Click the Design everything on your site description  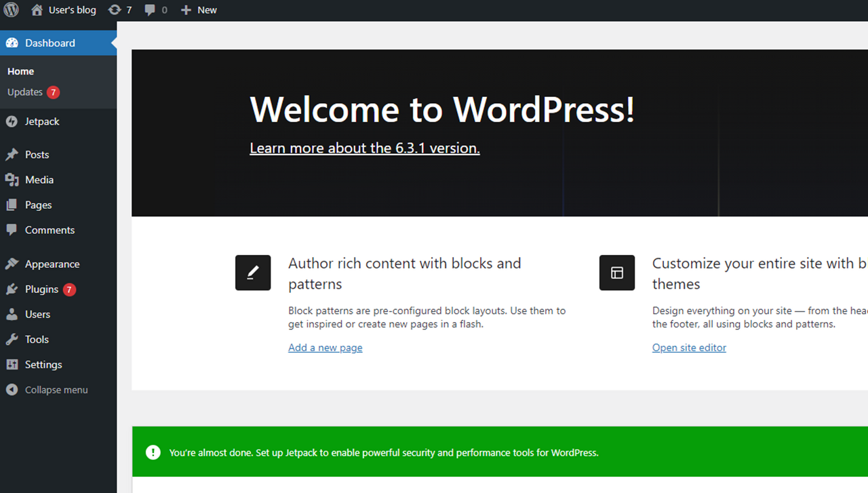tap(760, 317)
